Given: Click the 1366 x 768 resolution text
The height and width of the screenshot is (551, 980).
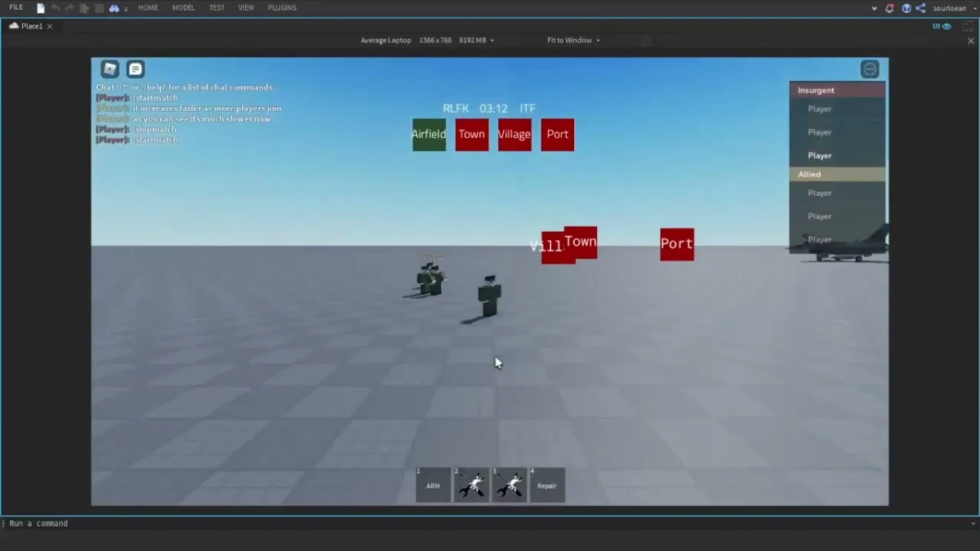Looking at the screenshot, I should (435, 40).
